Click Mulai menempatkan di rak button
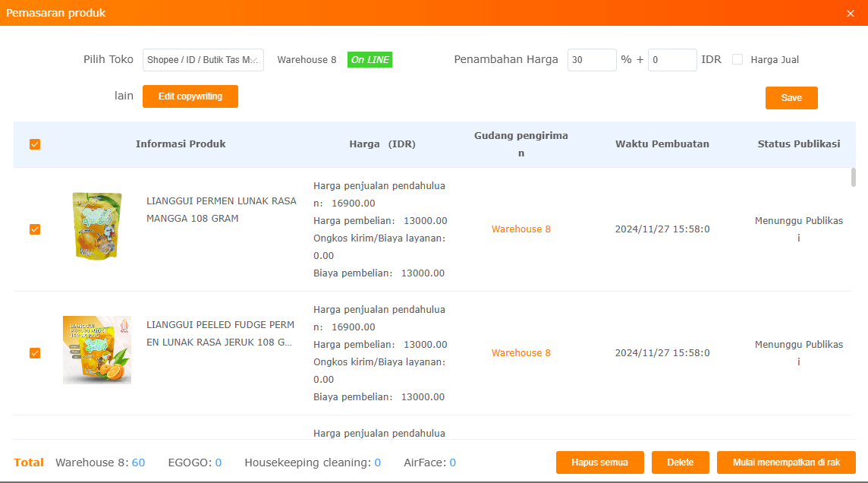Viewport: 868px width, 483px height. tap(786, 462)
